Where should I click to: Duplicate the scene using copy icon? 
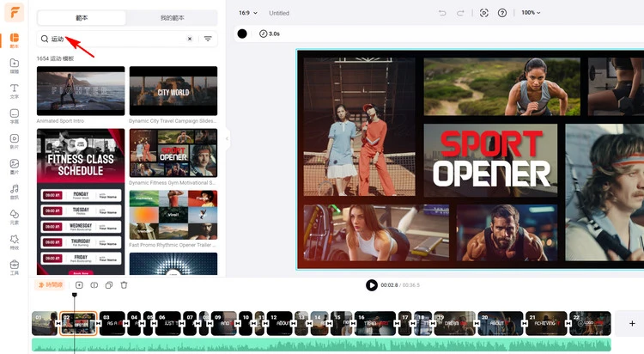[x=109, y=284]
